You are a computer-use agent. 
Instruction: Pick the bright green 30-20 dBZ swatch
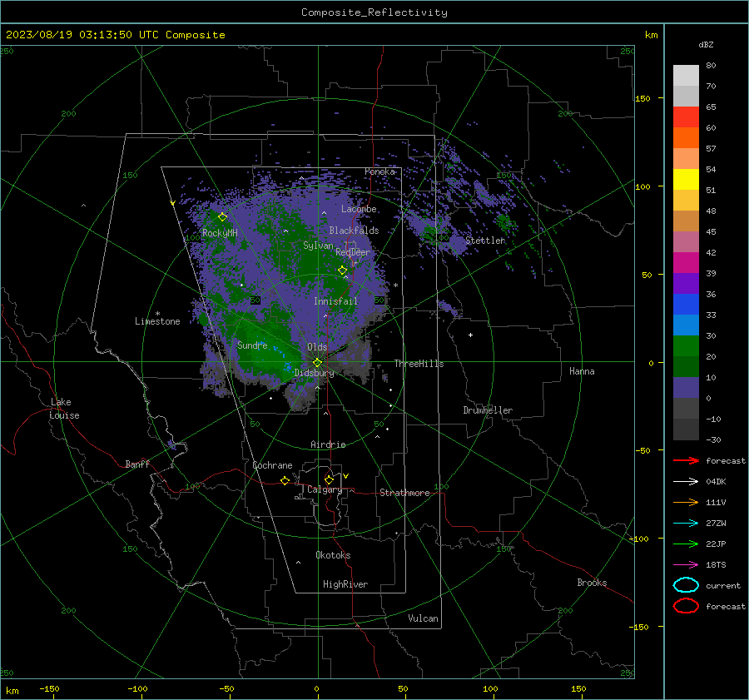(686, 346)
